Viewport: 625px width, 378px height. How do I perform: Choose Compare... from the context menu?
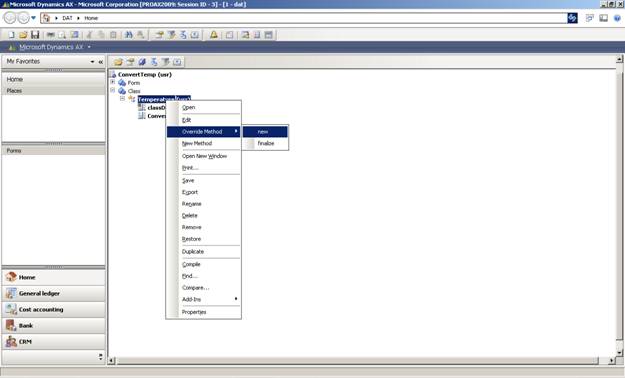tap(203, 287)
